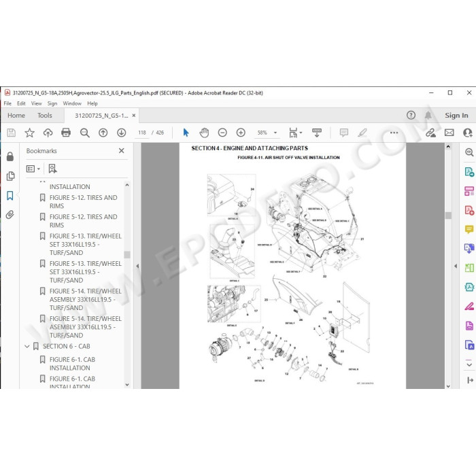Open the More tools ellipsis
This screenshot has width=476, height=476.
tap(394, 133)
